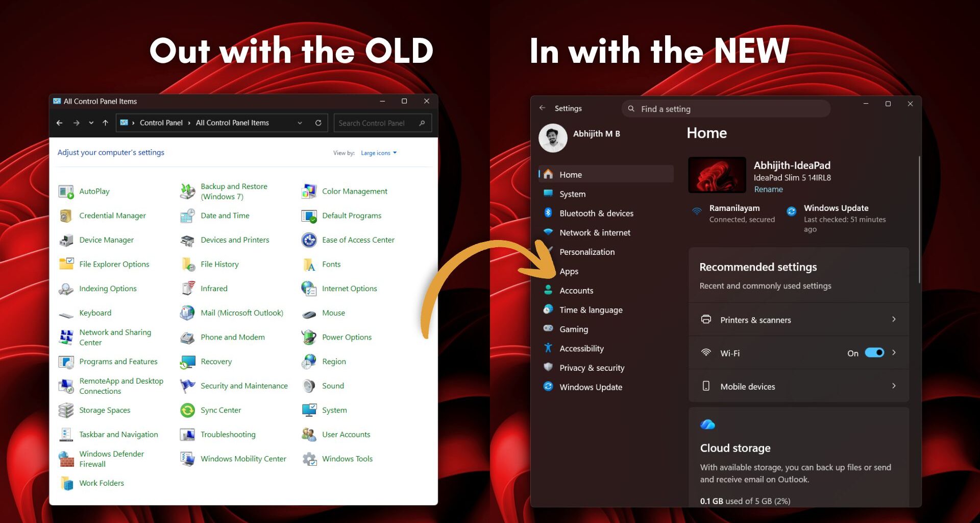Open Phone and Modem settings
980x523 pixels.
point(232,337)
